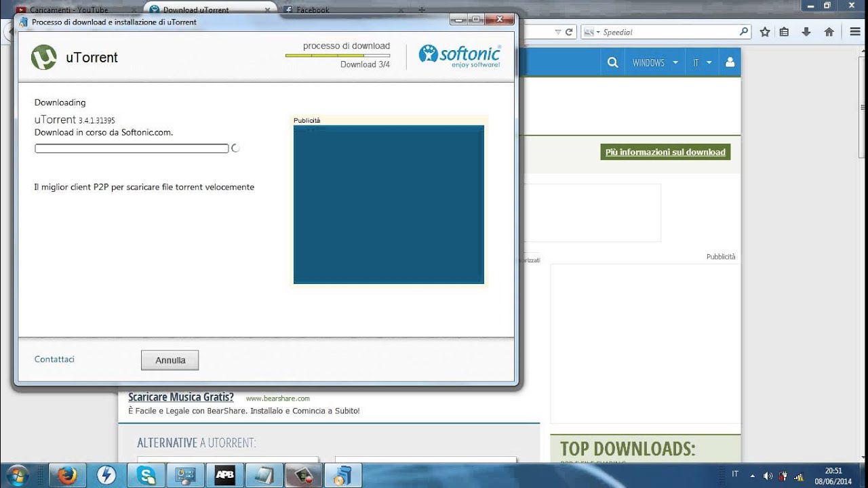
Task: Click the ALTERNATIVE A UTORRENT heading
Action: click(197, 443)
